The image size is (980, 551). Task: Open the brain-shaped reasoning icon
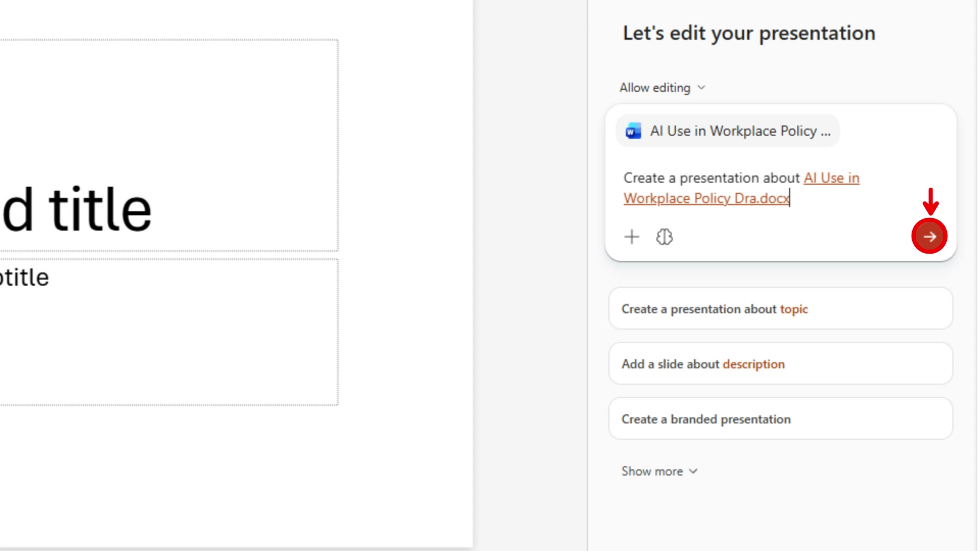(664, 237)
